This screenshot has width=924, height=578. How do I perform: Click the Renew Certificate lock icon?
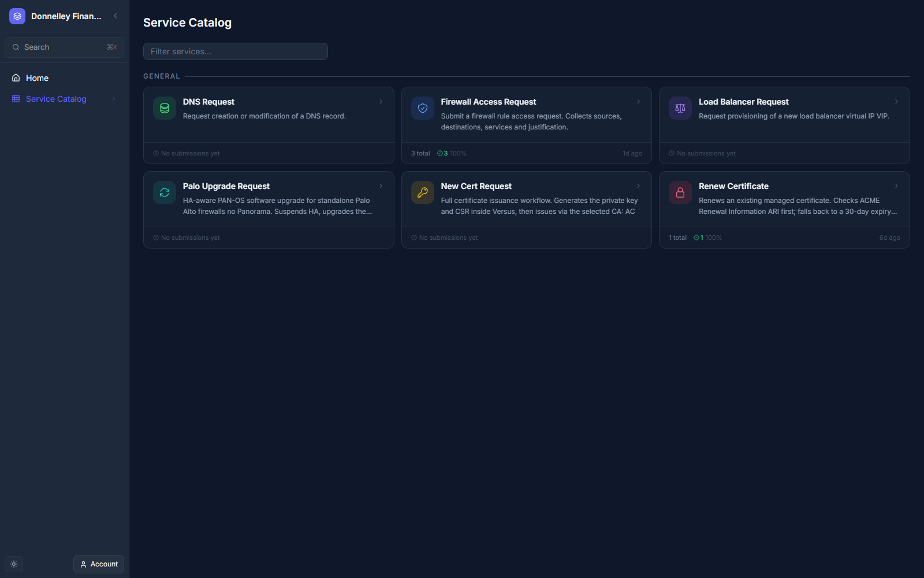tap(680, 192)
